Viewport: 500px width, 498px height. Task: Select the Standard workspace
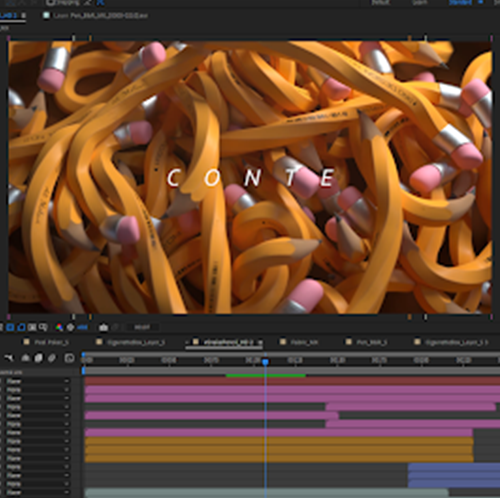[460, 3]
